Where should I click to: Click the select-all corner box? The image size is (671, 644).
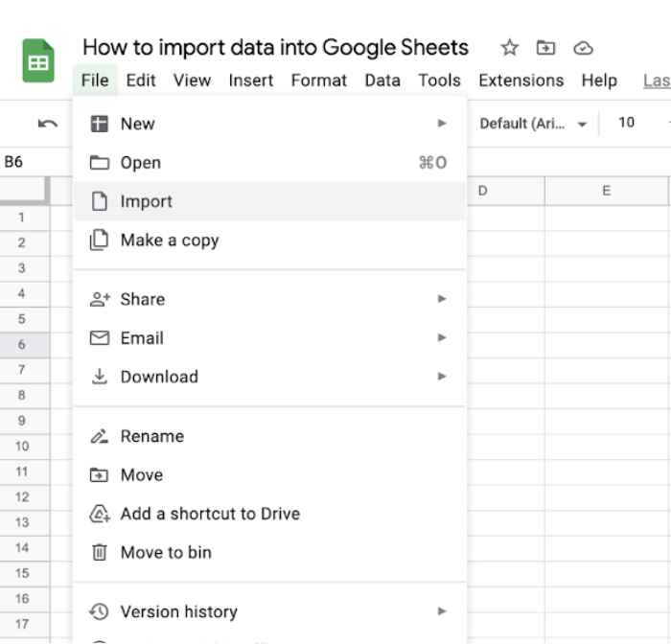click(25, 190)
